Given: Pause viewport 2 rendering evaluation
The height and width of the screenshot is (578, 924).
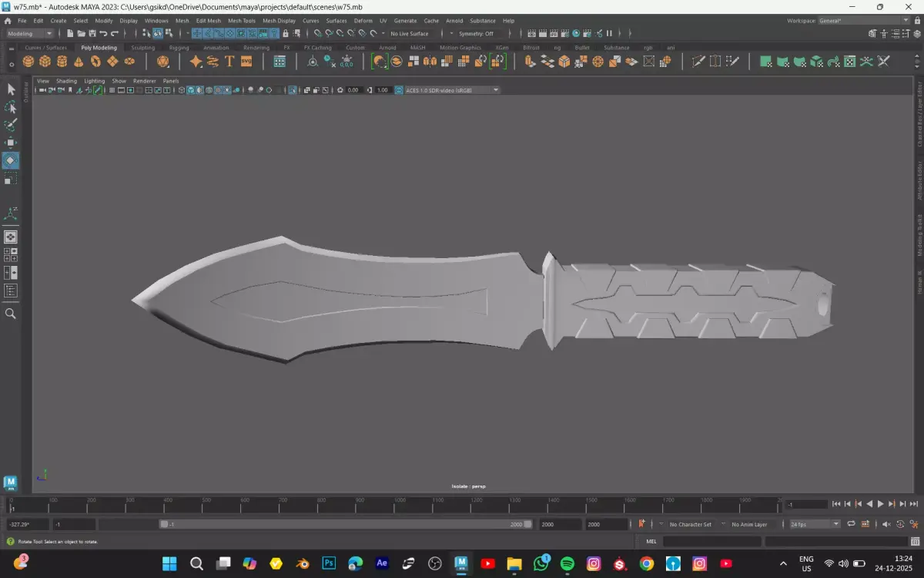Looking at the screenshot, I should coord(609,33).
